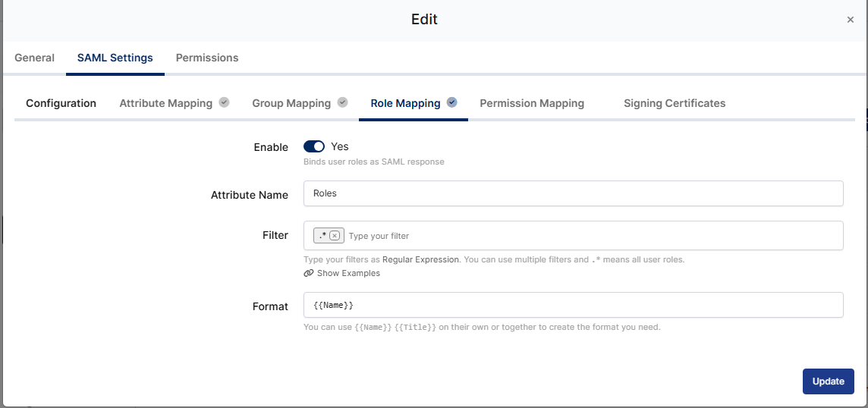Image resolution: width=868 pixels, height=408 pixels.
Task: Open the Configuration sub-tab
Action: (x=61, y=103)
